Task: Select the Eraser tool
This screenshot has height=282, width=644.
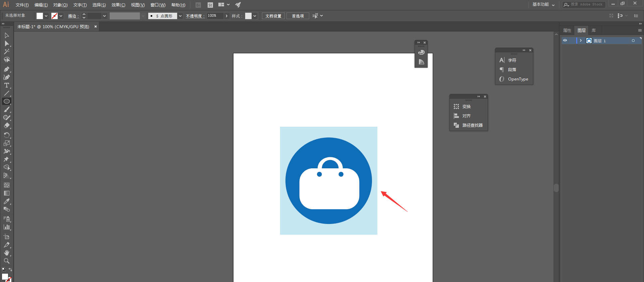Action: click(x=6, y=126)
